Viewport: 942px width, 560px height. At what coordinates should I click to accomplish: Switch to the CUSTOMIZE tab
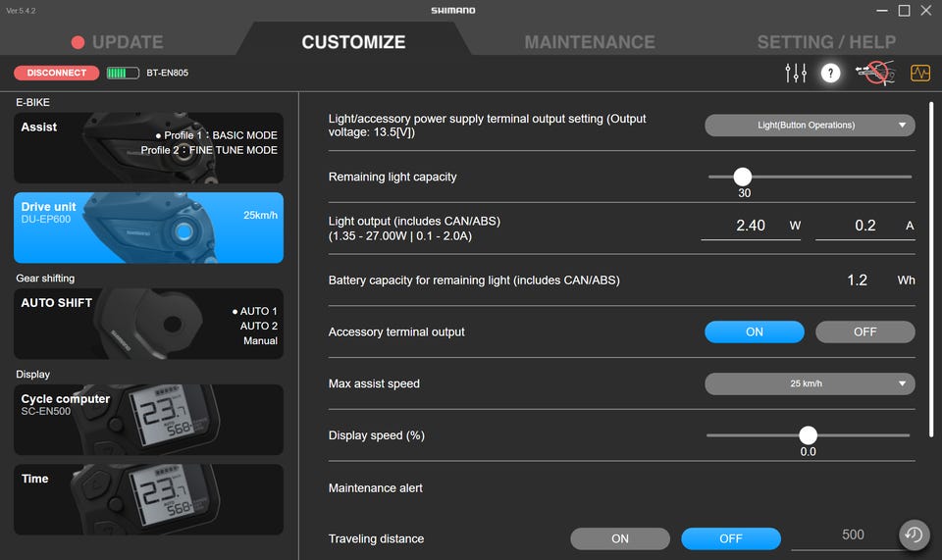(353, 42)
